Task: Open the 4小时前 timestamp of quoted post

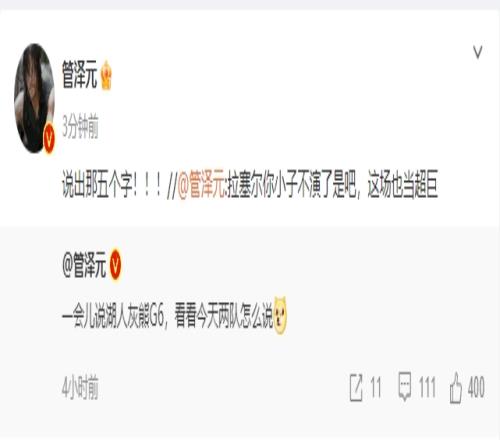Action: [80, 387]
